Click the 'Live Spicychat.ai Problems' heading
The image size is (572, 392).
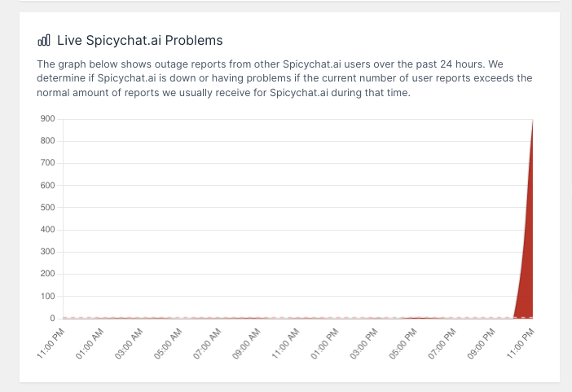[139, 40]
